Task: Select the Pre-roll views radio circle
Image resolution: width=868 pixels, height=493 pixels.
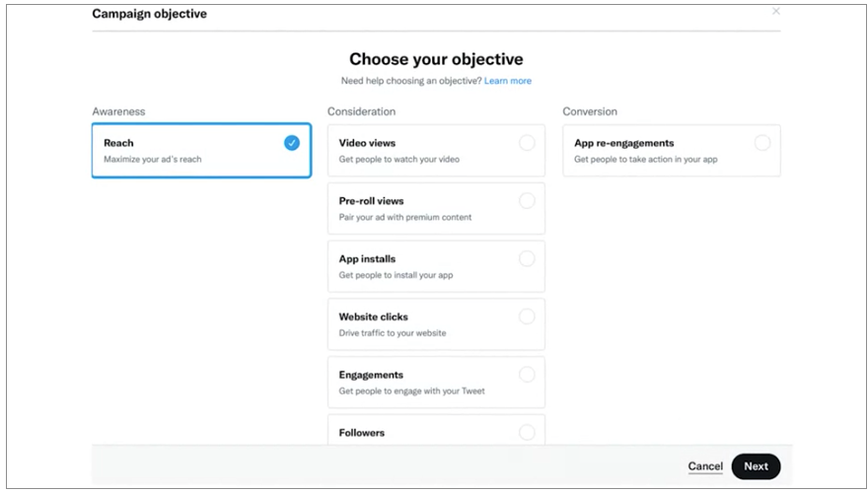Action: [x=527, y=201]
